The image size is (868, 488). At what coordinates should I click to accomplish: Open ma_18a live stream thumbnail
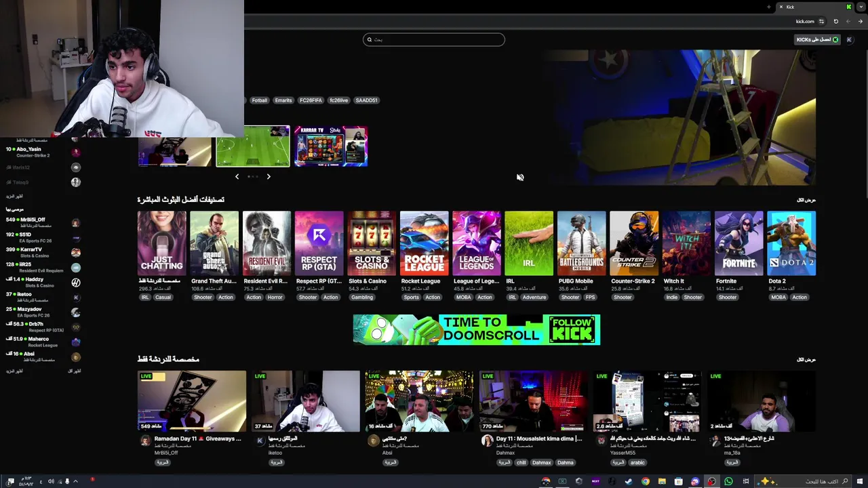(762, 401)
